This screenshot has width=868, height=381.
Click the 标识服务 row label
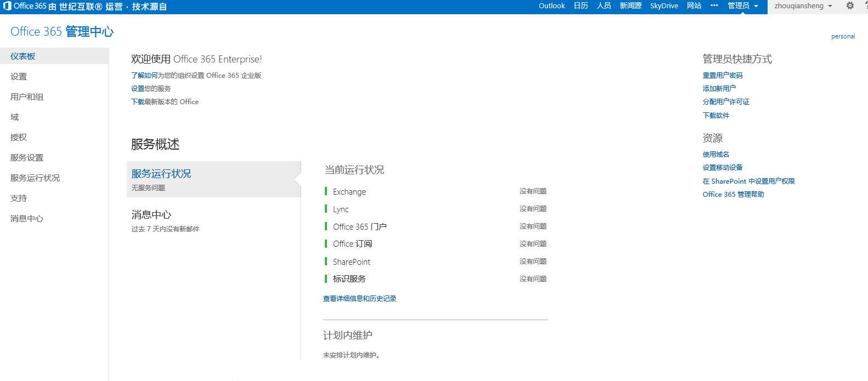click(350, 279)
